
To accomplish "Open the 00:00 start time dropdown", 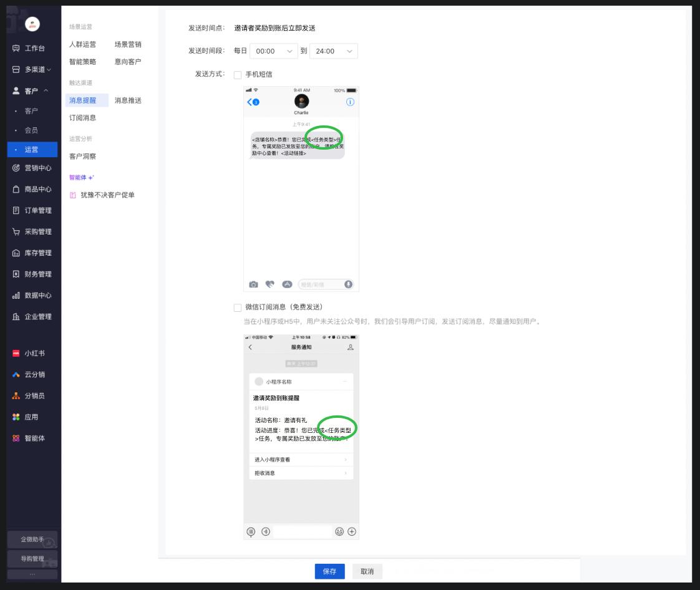I will click(x=274, y=51).
